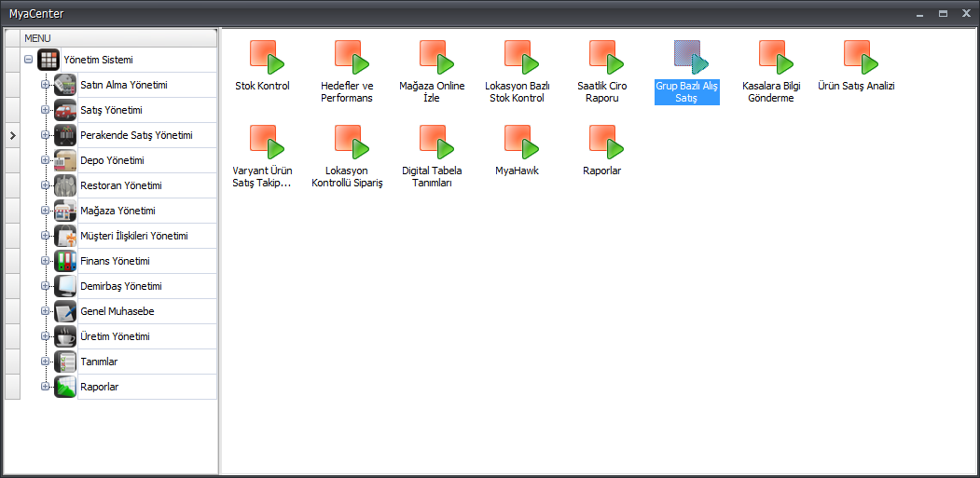Open the Kasalara Bilgi Gönderme icon
980x478 pixels.
777,58
